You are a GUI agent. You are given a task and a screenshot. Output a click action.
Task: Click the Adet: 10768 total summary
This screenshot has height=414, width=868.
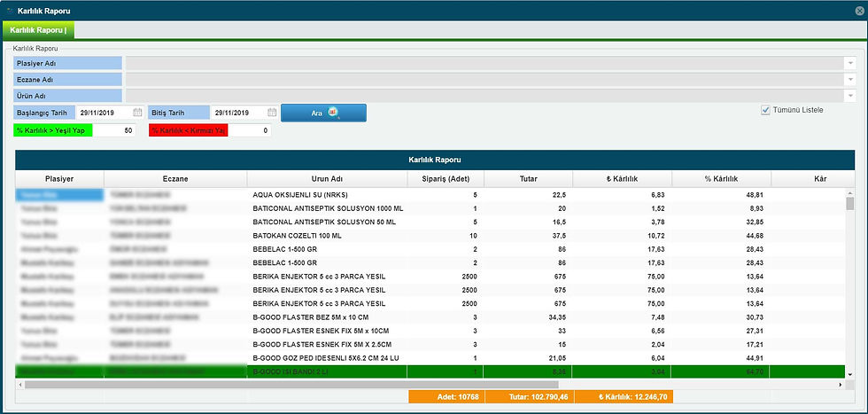click(446, 397)
